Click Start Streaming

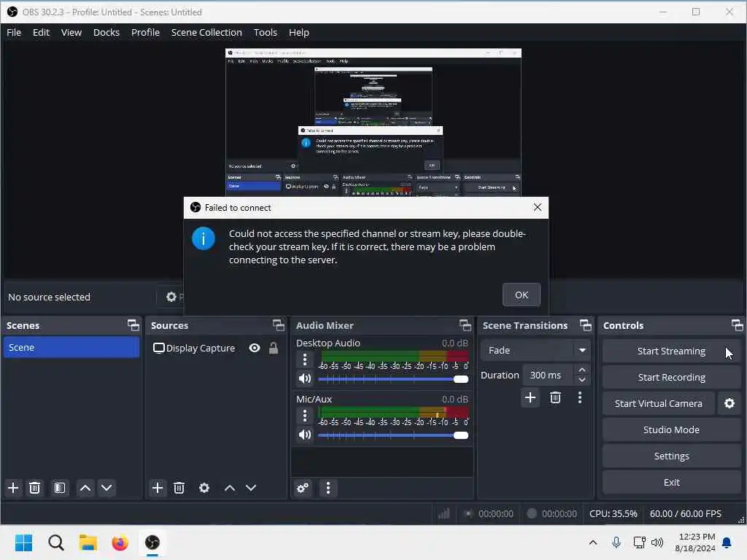coord(671,351)
